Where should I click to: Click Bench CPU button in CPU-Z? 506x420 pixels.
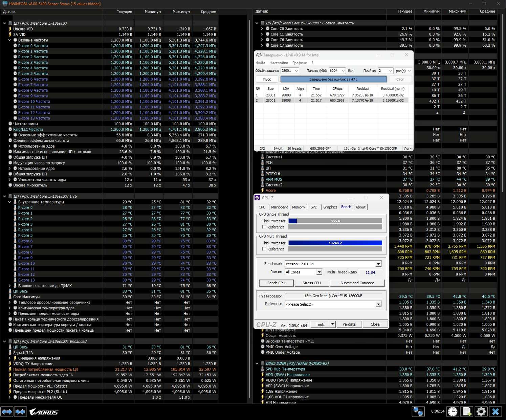276,283
